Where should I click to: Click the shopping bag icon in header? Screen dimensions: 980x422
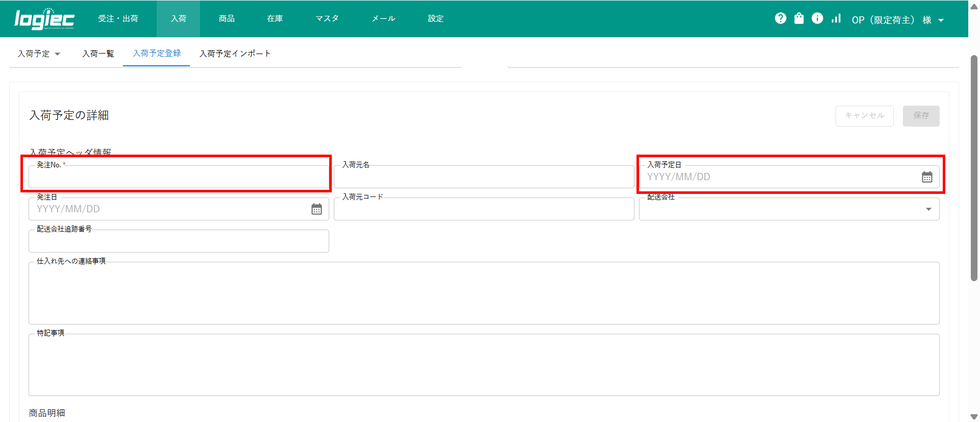(x=799, y=18)
